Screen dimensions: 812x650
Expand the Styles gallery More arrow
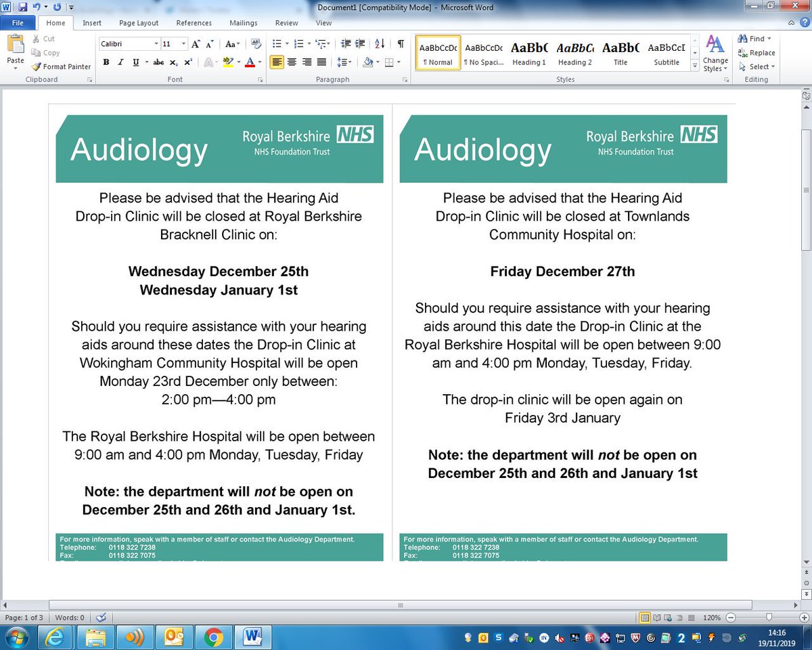coord(695,66)
